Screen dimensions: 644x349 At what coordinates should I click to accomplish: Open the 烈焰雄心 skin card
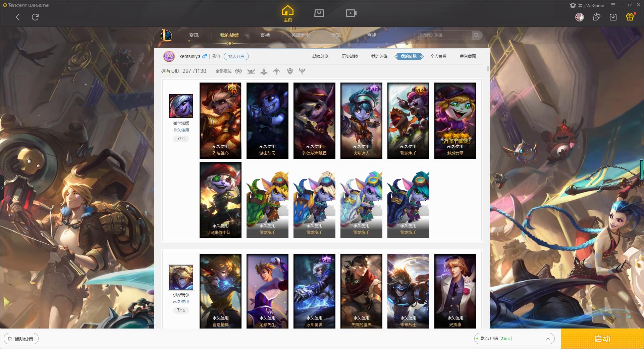[220, 120]
